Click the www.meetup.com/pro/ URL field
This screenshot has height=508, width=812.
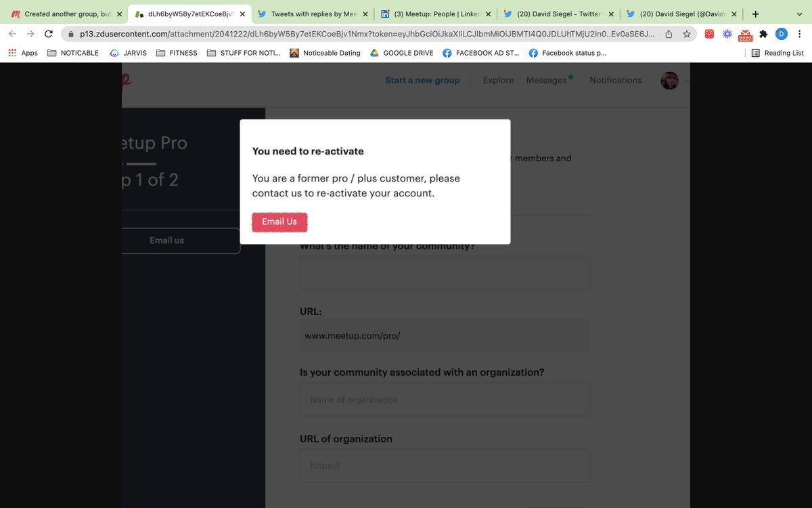(445, 335)
